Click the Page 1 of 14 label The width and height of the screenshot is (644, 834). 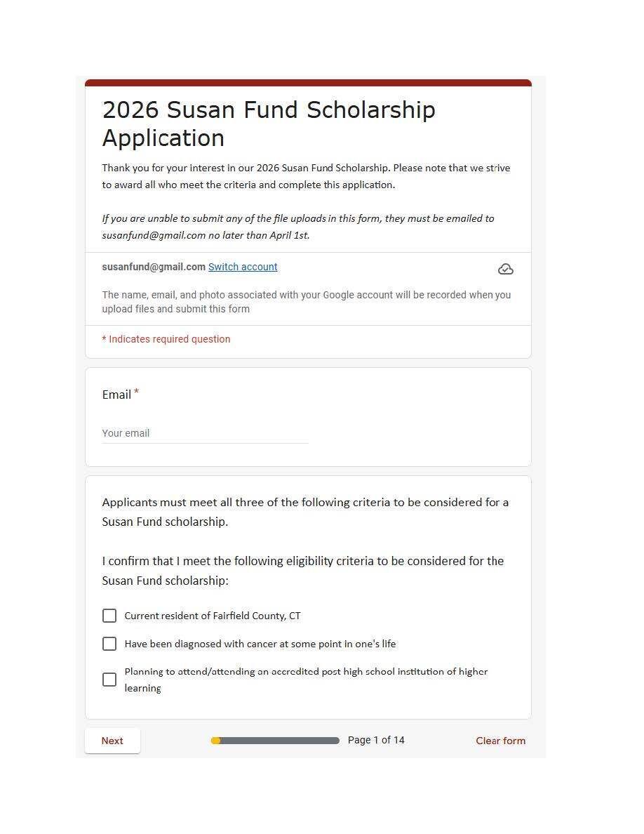(376, 740)
